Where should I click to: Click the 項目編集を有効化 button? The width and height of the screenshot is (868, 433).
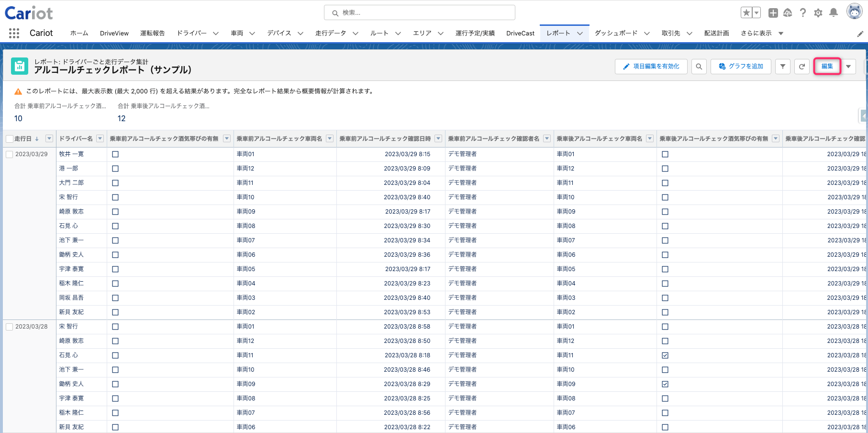tap(651, 67)
